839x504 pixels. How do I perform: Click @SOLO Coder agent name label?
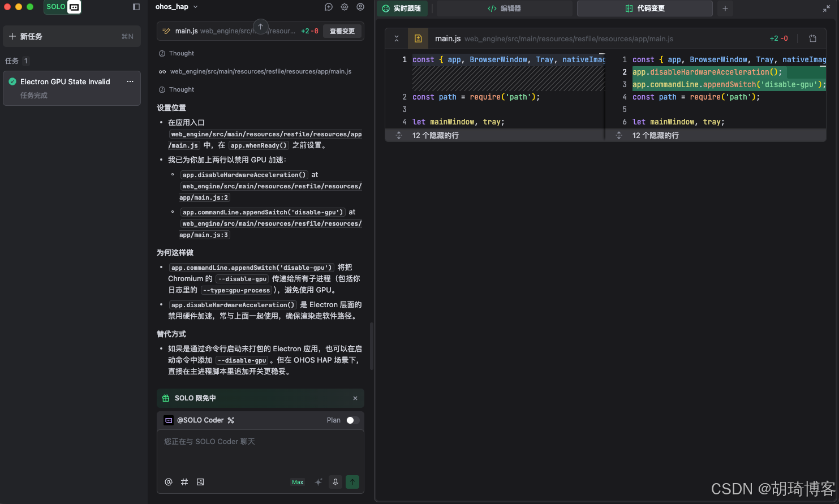[x=200, y=420]
